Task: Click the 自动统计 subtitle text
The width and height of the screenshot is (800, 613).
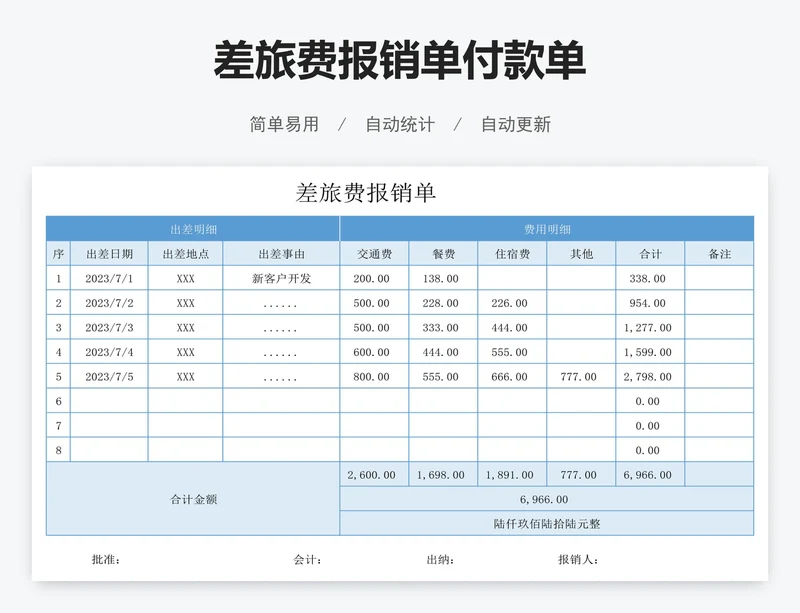Action: point(400,124)
